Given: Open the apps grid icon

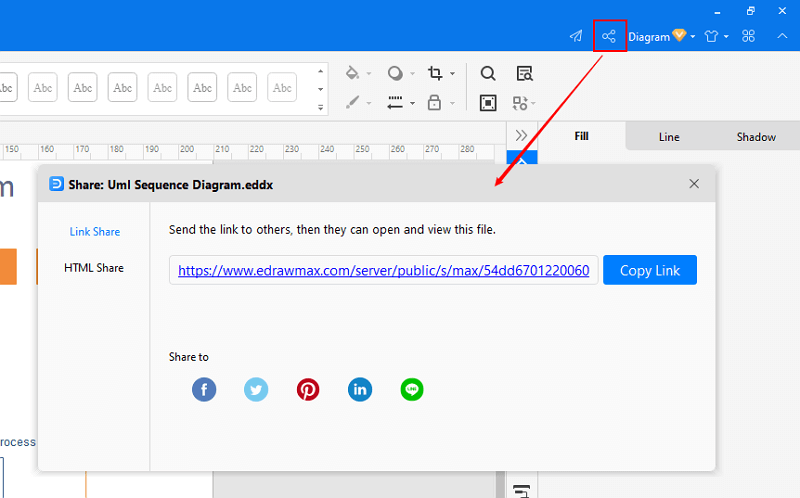Looking at the screenshot, I should 748,36.
